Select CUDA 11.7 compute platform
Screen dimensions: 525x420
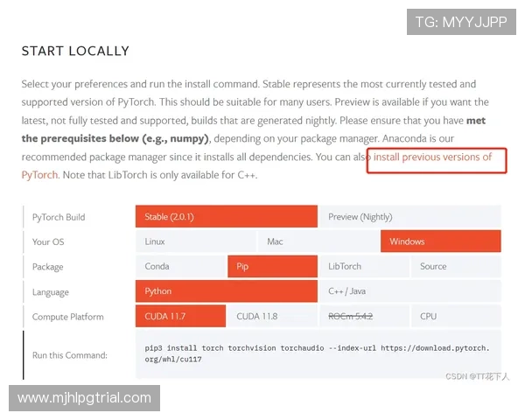click(x=180, y=317)
